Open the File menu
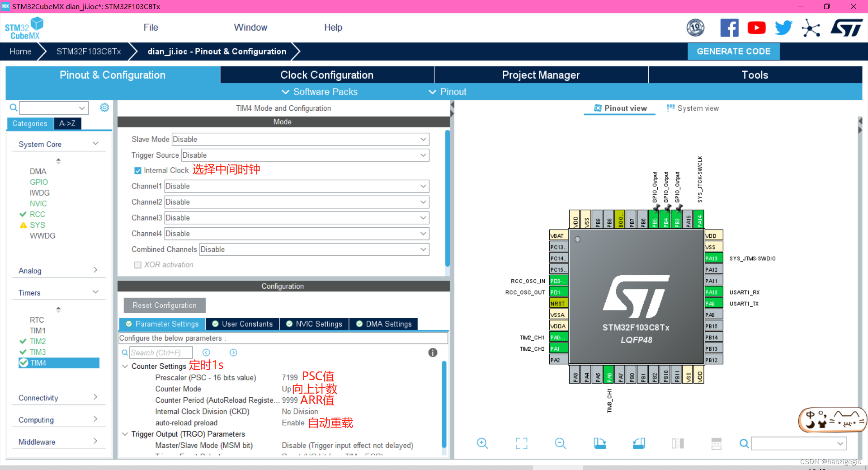 click(151, 28)
